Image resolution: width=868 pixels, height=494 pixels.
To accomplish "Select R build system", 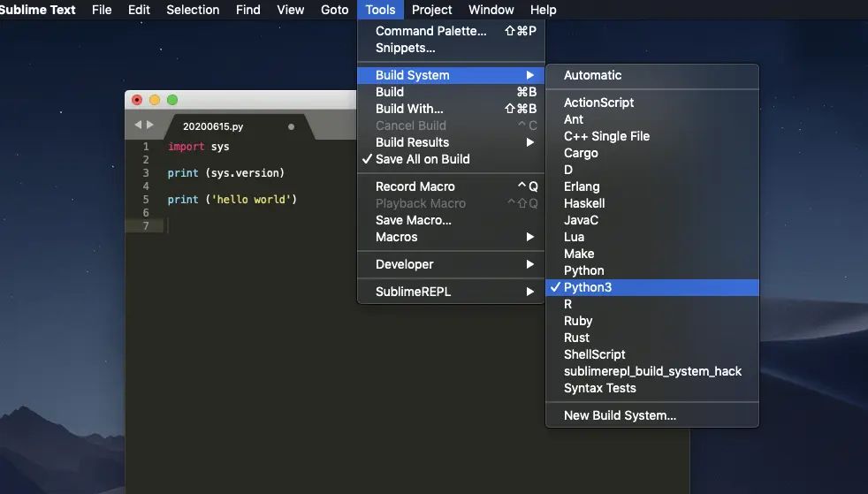I will pyautogui.click(x=652, y=304).
